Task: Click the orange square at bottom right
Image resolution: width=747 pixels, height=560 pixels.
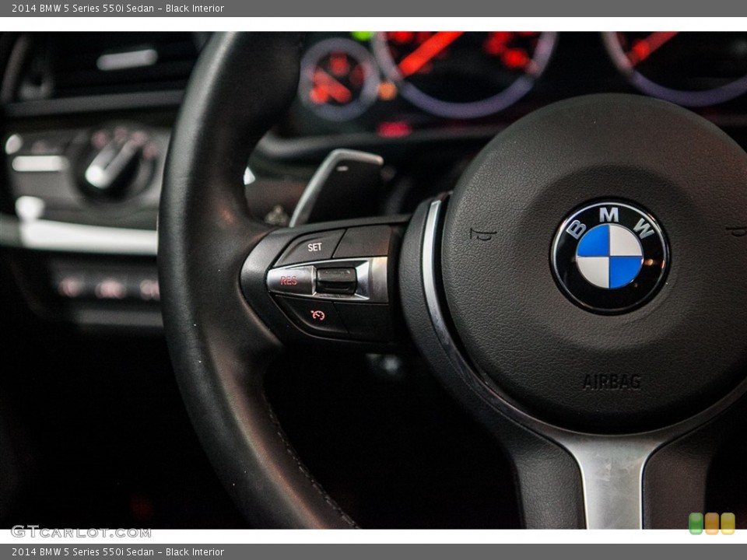Action: (712, 523)
